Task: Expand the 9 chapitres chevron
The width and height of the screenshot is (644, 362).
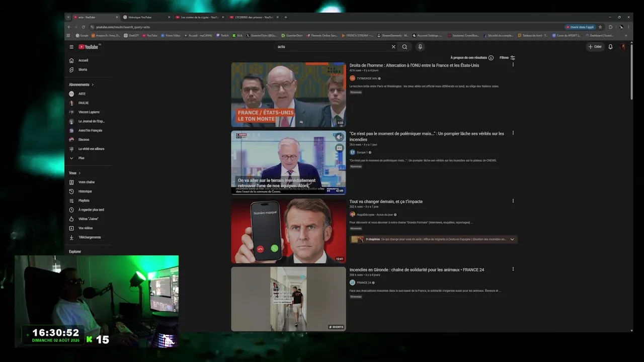Action: [512, 239]
